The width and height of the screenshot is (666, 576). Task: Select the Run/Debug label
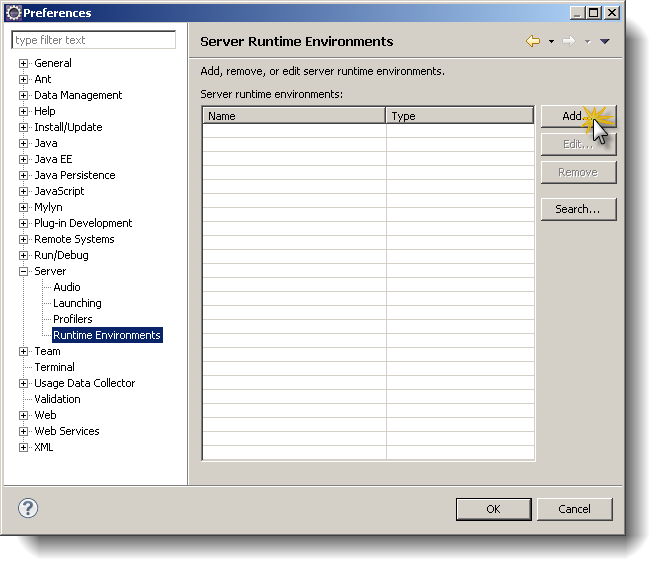pyautogui.click(x=62, y=255)
